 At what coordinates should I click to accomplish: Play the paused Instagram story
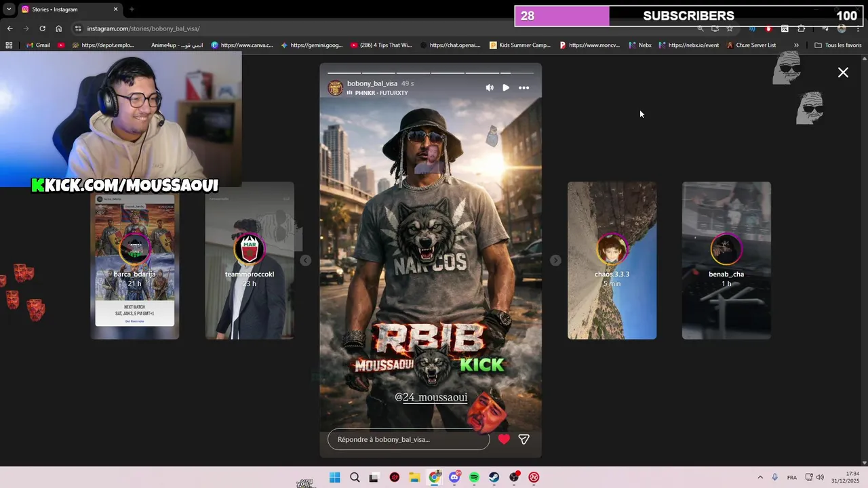click(x=506, y=87)
